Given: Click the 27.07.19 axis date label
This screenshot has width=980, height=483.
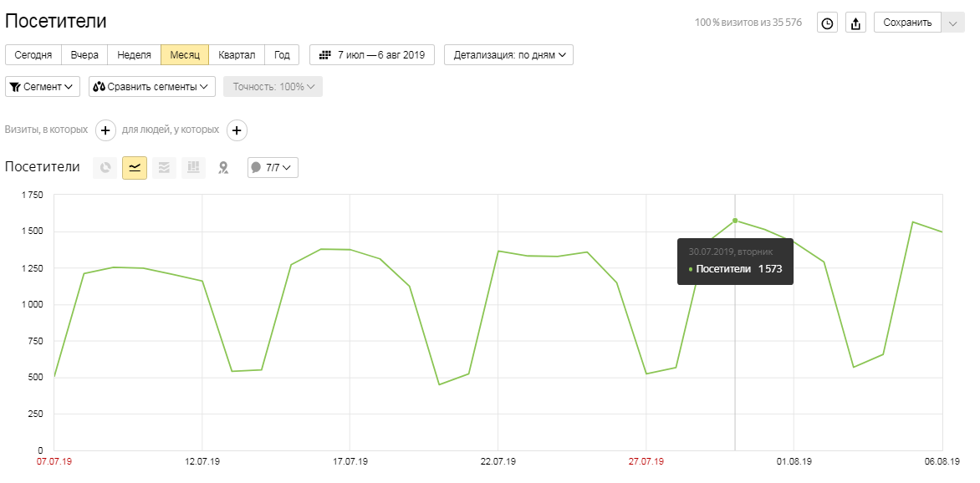Looking at the screenshot, I should pyautogui.click(x=646, y=462).
